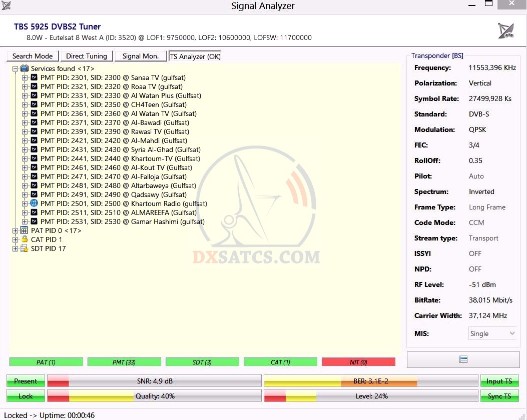The image size is (527, 420).
Task: Click the SNR 4,9 dB meter bar
Action: pos(154,380)
